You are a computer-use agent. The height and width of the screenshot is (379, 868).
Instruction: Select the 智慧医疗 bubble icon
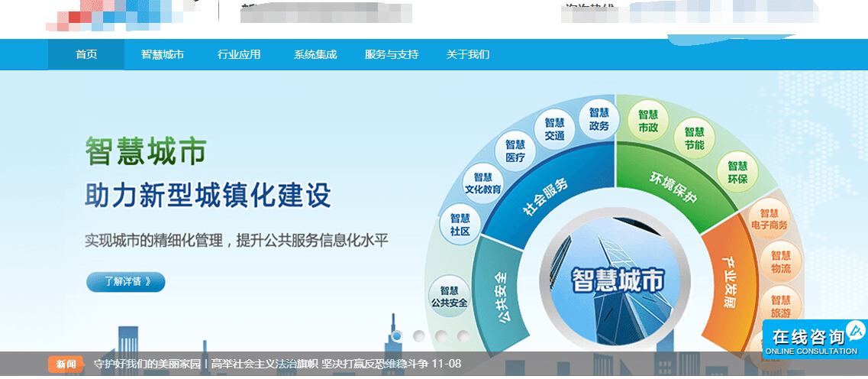click(x=515, y=151)
